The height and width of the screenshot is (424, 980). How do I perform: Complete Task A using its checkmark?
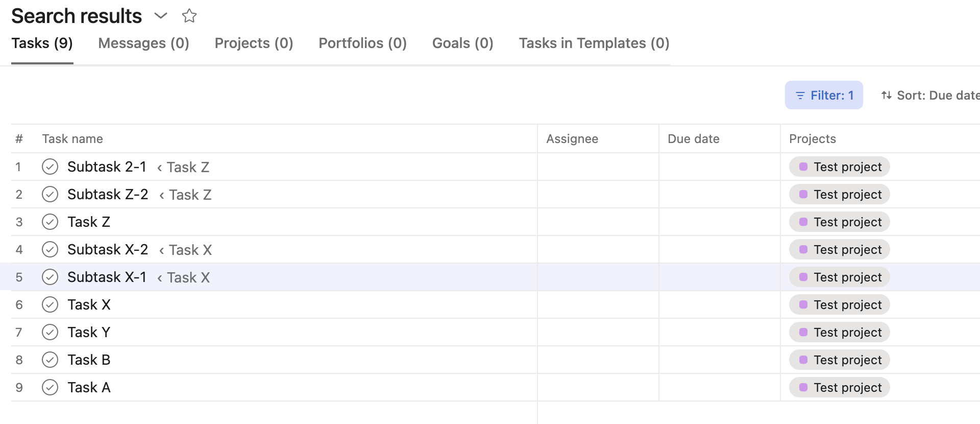[x=50, y=387]
